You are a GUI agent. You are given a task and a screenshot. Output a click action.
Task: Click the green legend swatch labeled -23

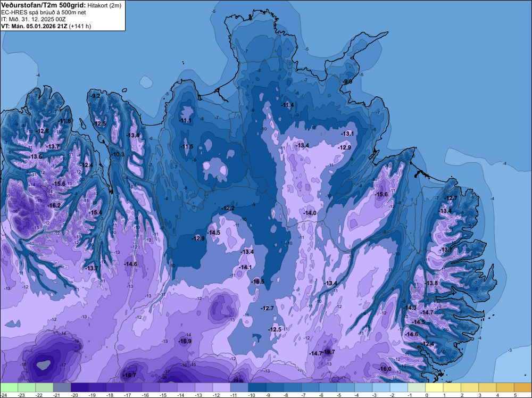[27, 387]
